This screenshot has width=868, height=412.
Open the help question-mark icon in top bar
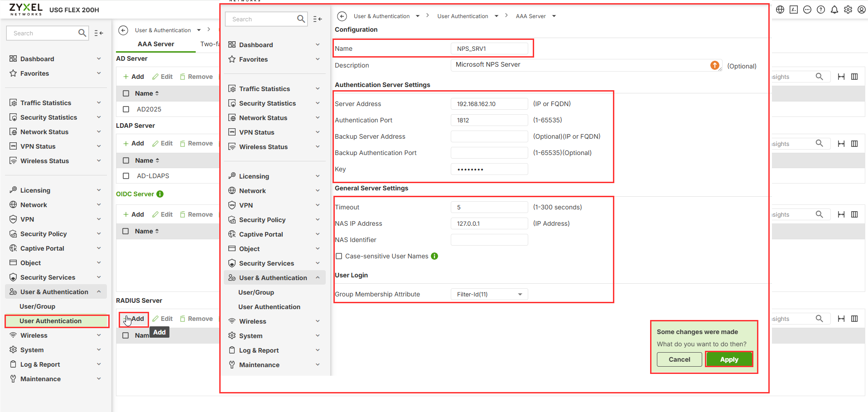pyautogui.click(x=821, y=10)
